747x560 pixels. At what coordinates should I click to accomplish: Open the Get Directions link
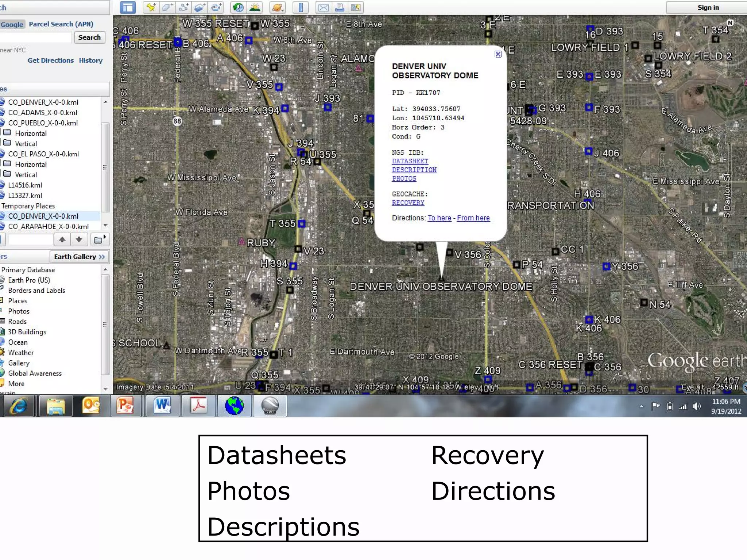(x=51, y=60)
